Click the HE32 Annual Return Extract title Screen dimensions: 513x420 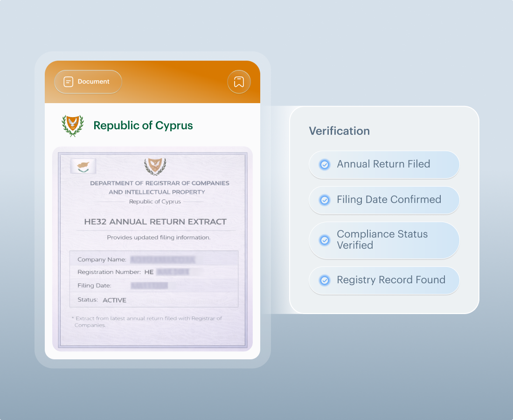click(155, 222)
